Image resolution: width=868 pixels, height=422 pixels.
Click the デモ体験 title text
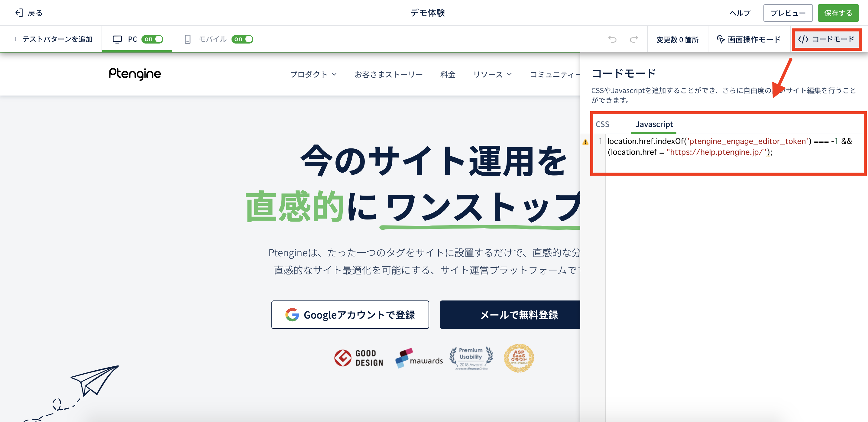coord(427,13)
